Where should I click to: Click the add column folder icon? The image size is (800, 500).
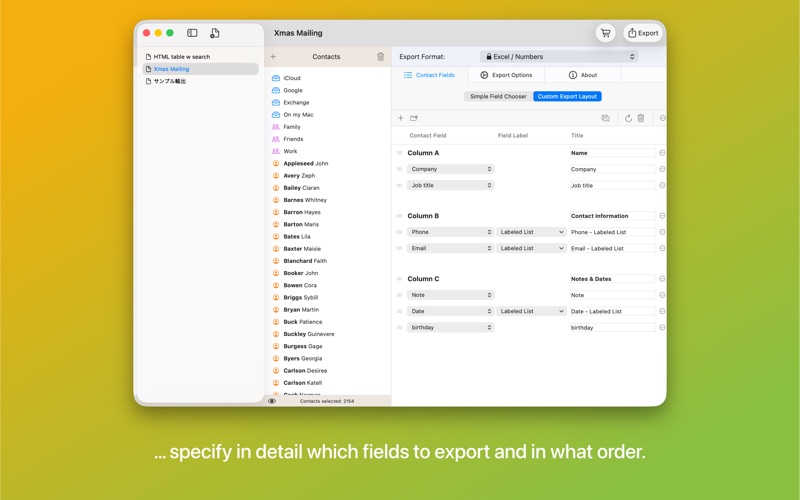[x=414, y=118]
